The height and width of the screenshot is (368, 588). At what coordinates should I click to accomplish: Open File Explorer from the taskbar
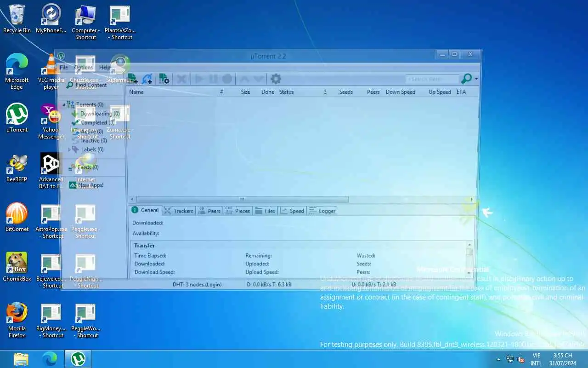(21, 359)
